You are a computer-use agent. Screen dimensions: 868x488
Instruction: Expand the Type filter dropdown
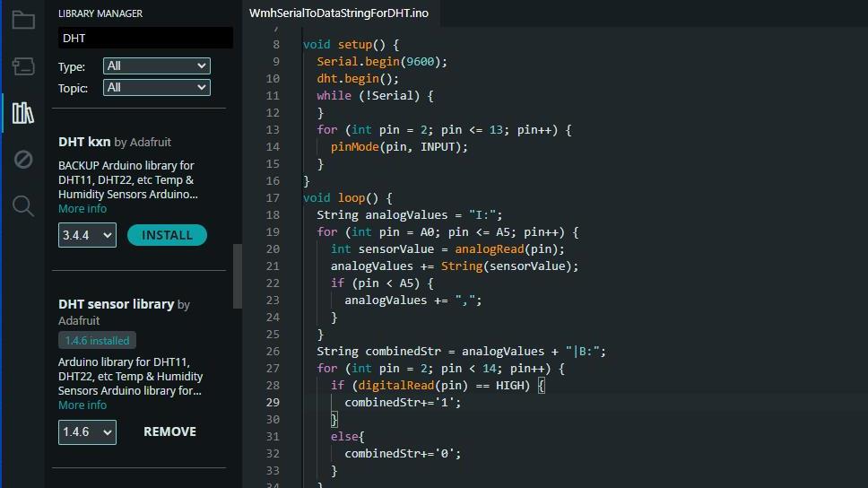coord(157,65)
